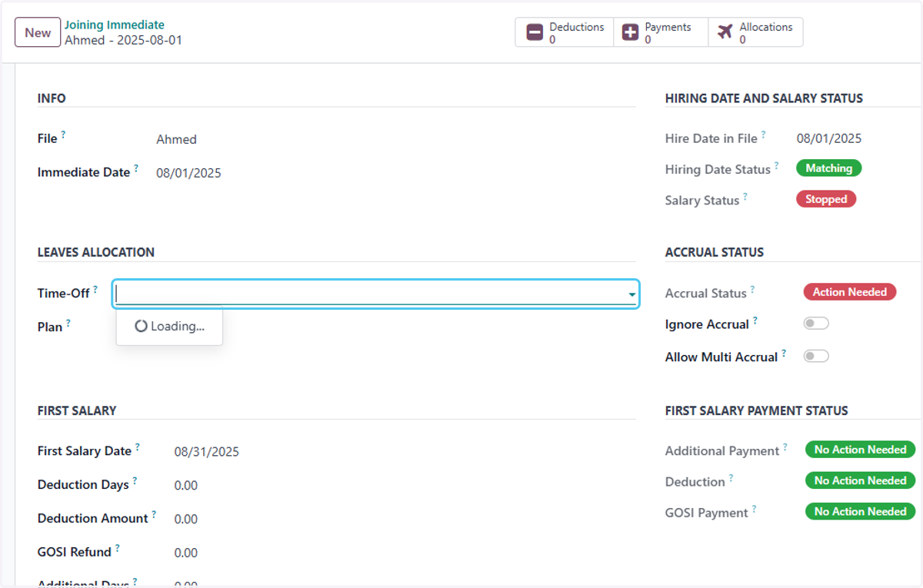Screen dimensions: 923x588
Task: Enable the Allow Multi Accrual switch
Action: pos(816,356)
